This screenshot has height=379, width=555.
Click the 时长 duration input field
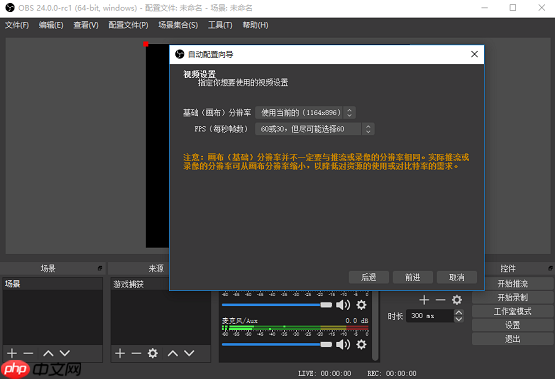[430, 316]
